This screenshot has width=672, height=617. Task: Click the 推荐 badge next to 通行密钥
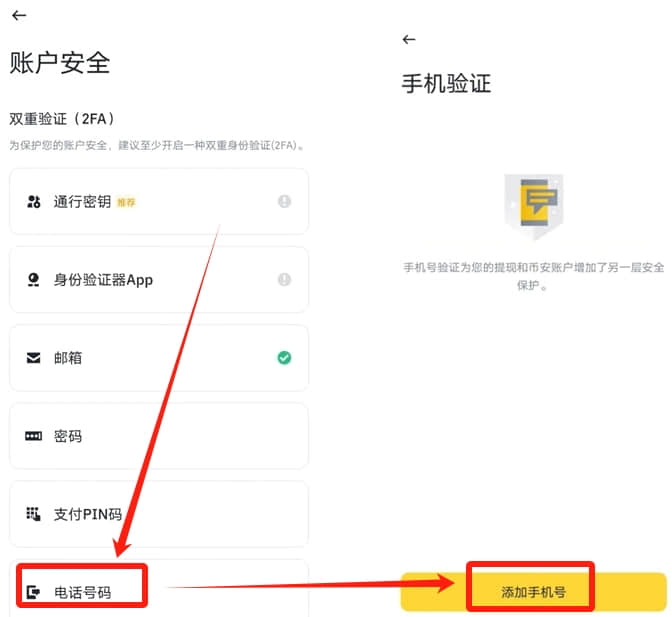coord(126,202)
